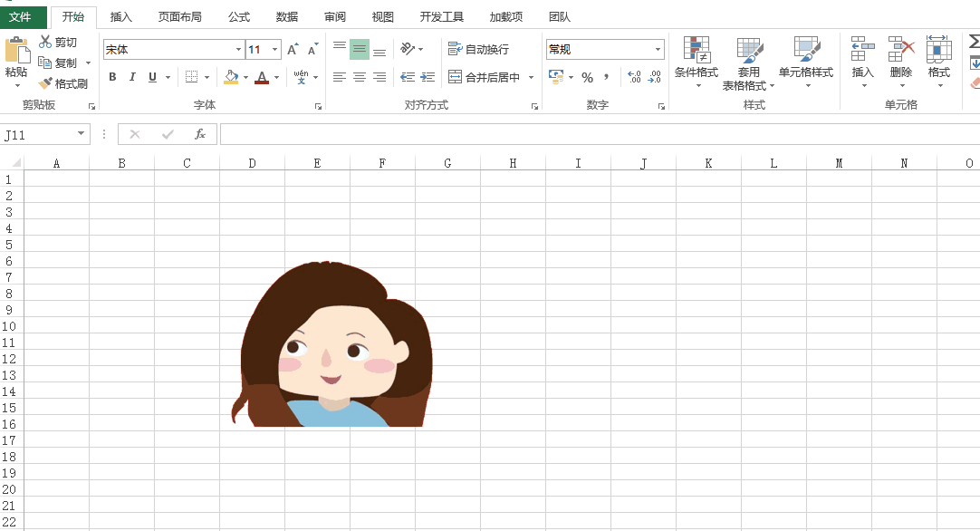This screenshot has width=980, height=531.
Task: Open the number format dropdown (常规)
Action: (658, 50)
